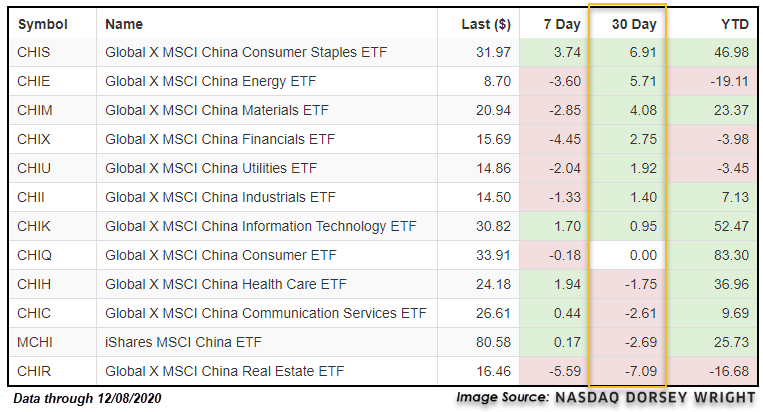Image resolution: width=763 pixels, height=412 pixels.
Task: Click Global X MSCI China Materials ETF
Action: pyautogui.click(x=217, y=110)
